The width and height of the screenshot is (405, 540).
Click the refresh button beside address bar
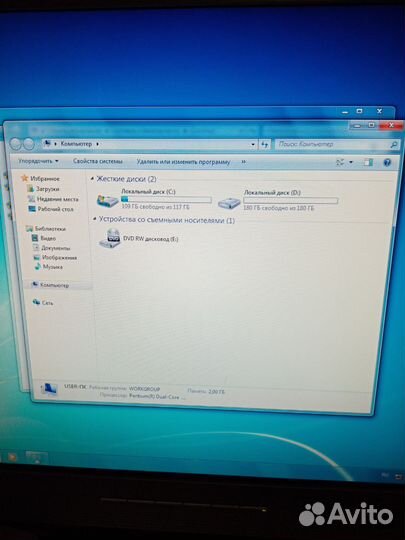[x=264, y=144]
